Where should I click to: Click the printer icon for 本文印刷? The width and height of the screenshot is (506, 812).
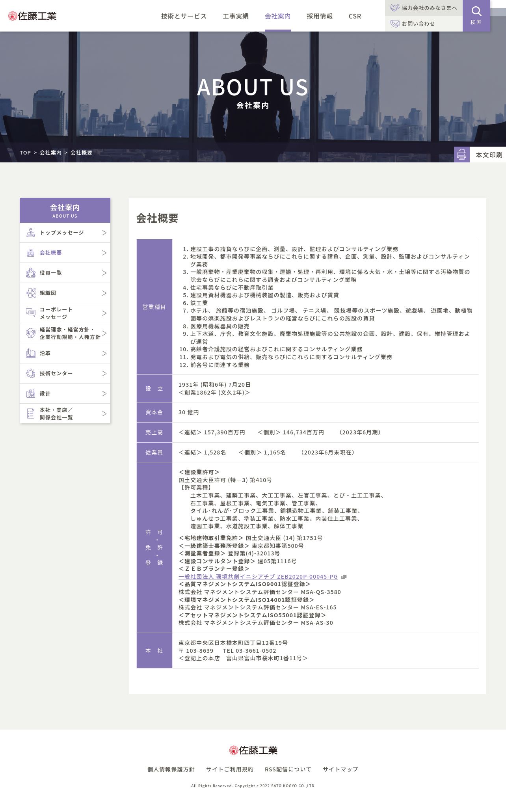click(x=461, y=155)
